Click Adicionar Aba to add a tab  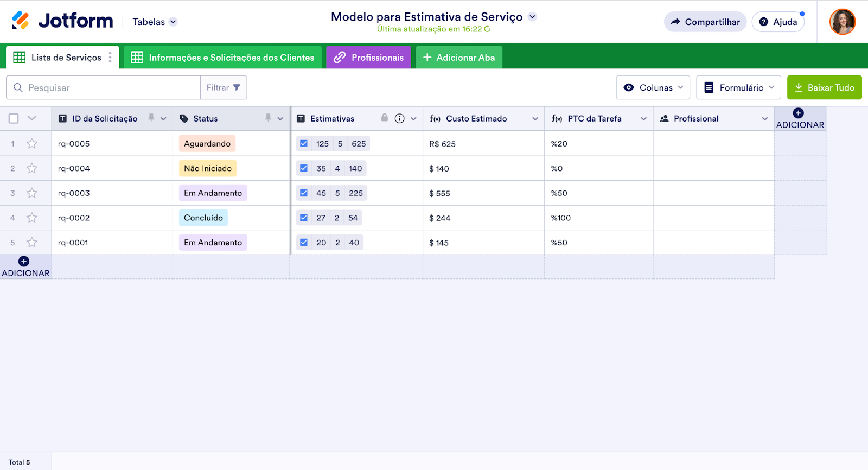point(459,58)
